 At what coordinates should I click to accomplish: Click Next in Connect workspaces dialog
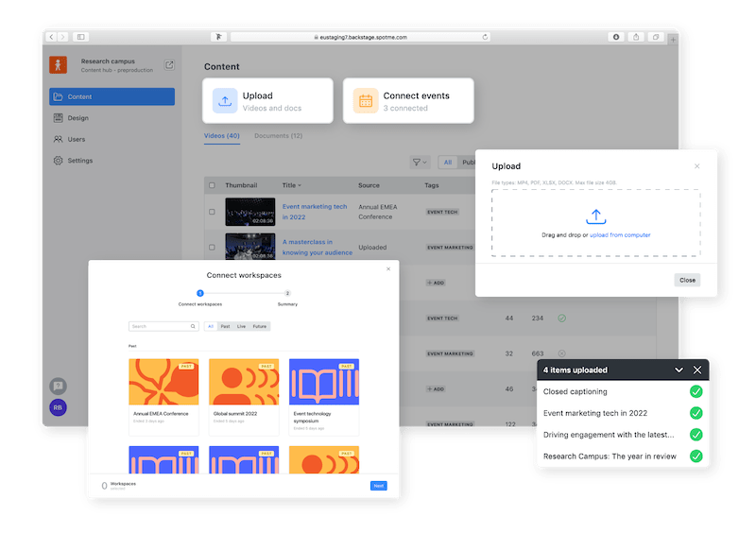click(379, 486)
